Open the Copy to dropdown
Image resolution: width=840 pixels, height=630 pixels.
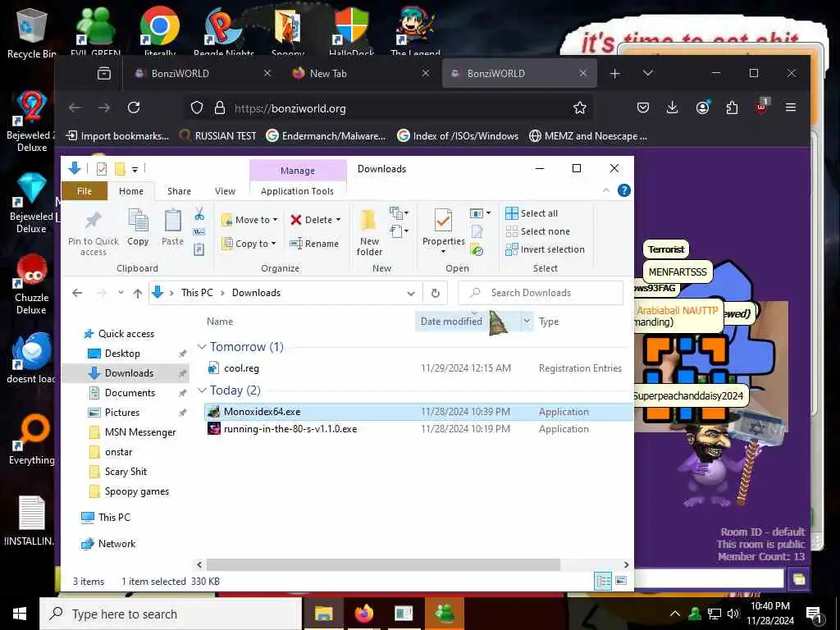tap(249, 244)
